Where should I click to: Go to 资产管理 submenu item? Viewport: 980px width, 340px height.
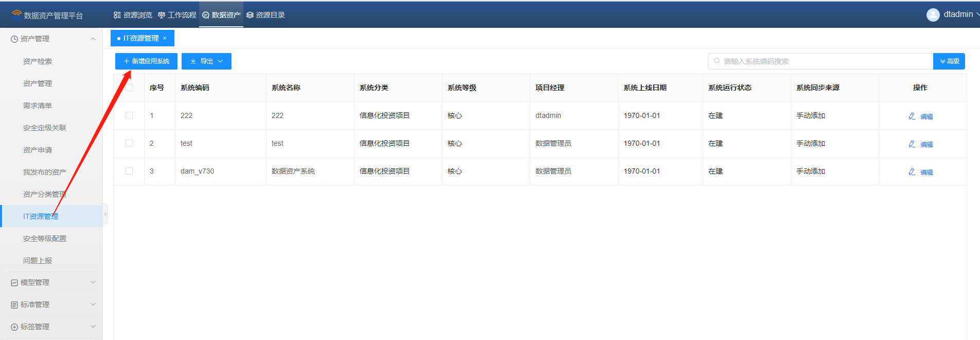38,83
